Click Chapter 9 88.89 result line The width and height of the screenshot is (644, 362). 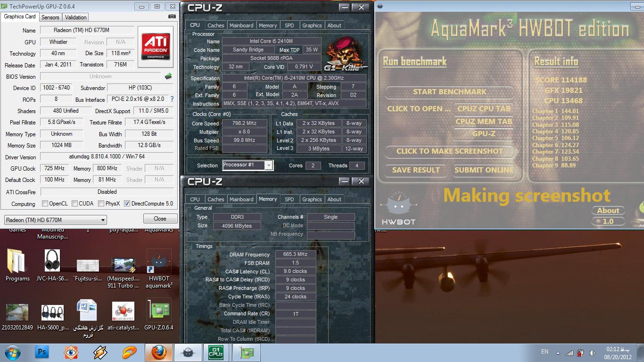pos(554,165)
